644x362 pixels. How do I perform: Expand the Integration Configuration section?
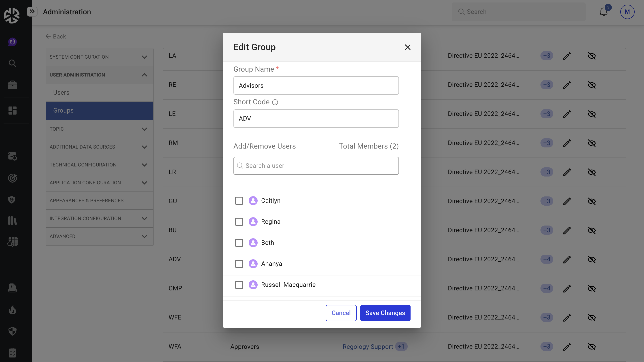point(100,218)
